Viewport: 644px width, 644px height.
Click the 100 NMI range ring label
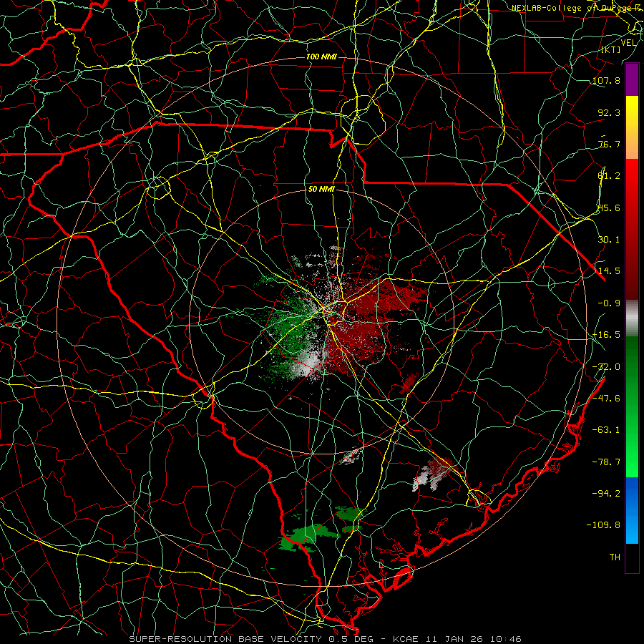coord(321,57)
